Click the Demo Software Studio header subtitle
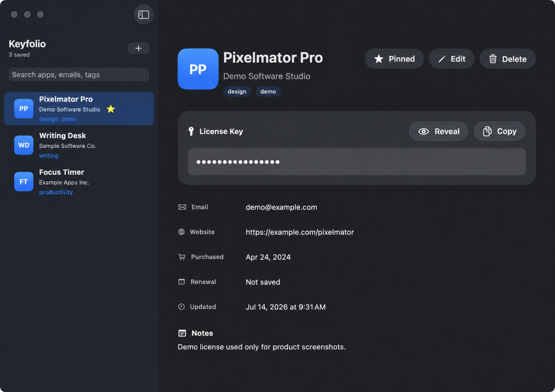Image resolution: width=555 pixels, height=392 pixels. click(267, 76)
